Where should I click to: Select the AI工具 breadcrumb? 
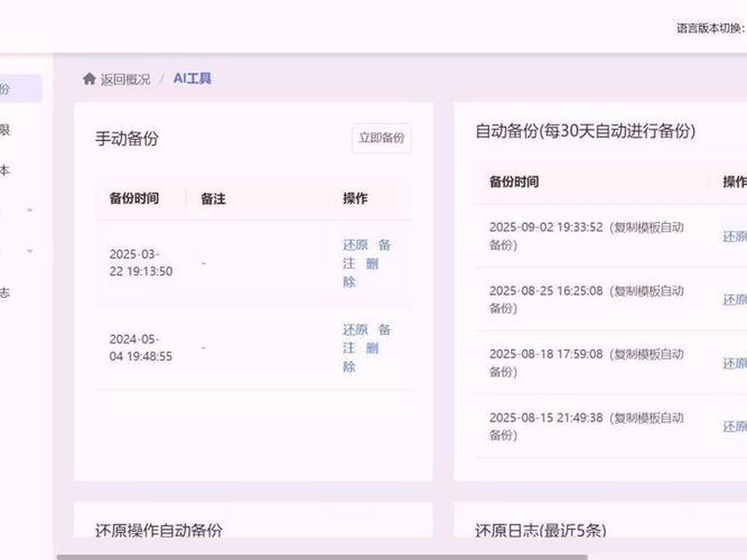coord(192,78)
